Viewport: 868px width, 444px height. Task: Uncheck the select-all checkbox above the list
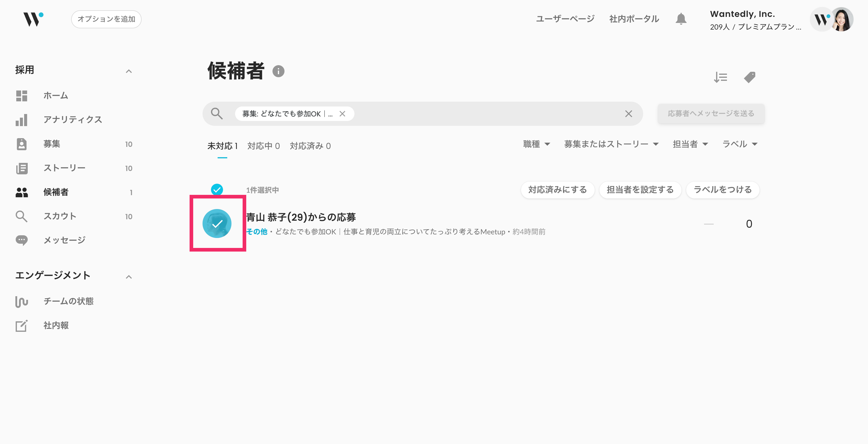pos(217,190)
